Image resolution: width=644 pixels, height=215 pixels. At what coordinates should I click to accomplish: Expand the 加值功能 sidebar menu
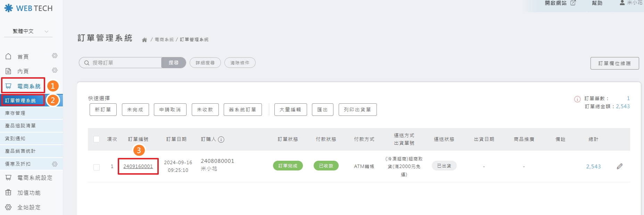tap(28, 193)
